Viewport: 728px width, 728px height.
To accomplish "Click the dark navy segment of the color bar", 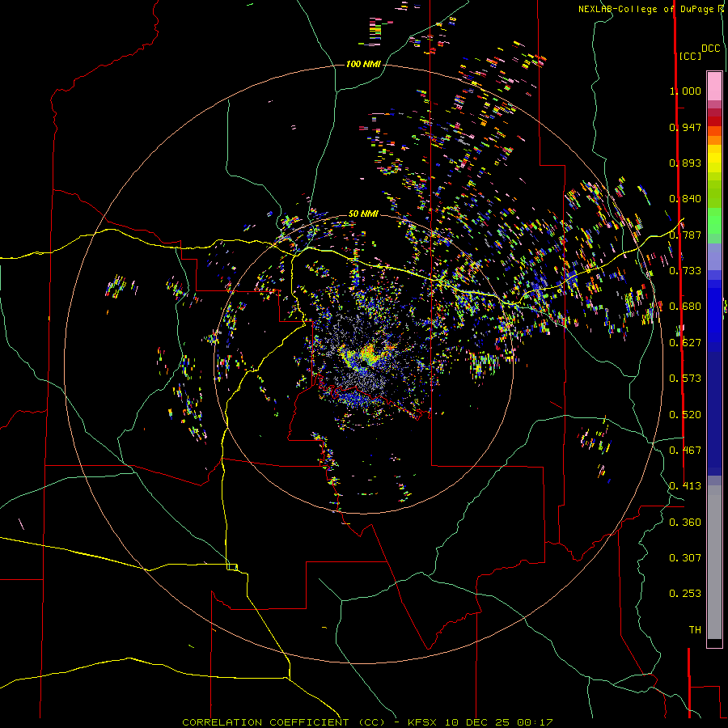I will tap(714, 411).
